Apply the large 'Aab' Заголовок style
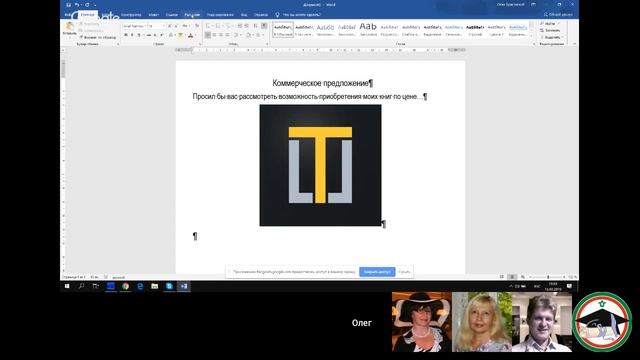The image size is (640, 360). pyautogui.click(x=368, y=29)
